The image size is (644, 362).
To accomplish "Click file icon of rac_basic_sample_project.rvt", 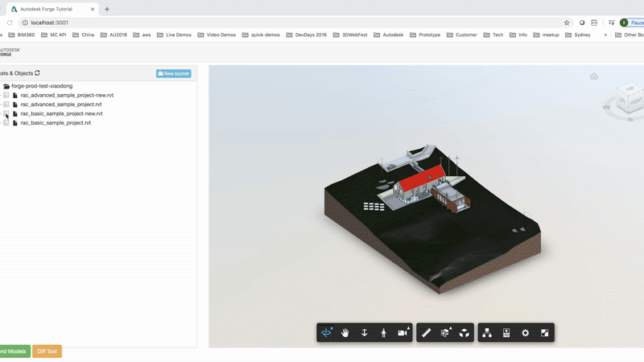I will click(x=15, y=123).
